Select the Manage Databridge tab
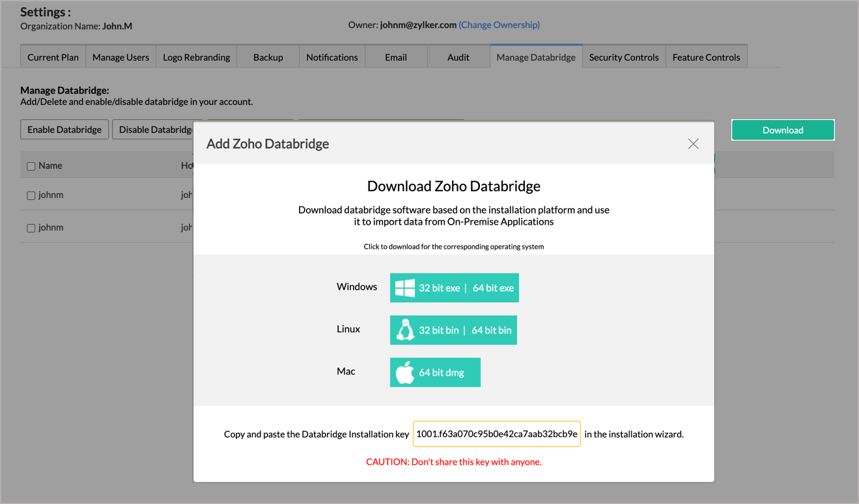Image resolution: width=859 pixels, height=504 pixels. [536, 57]
